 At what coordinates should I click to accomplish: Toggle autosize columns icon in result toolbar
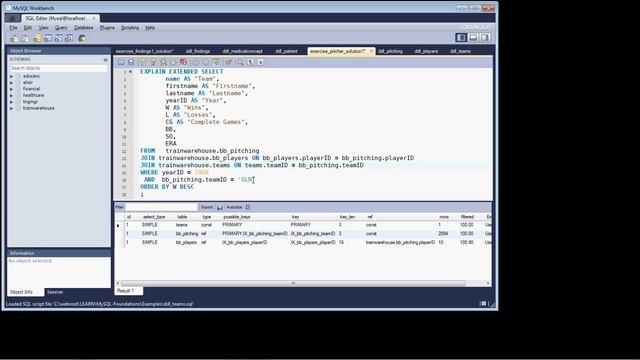click(x=248, y=207)
